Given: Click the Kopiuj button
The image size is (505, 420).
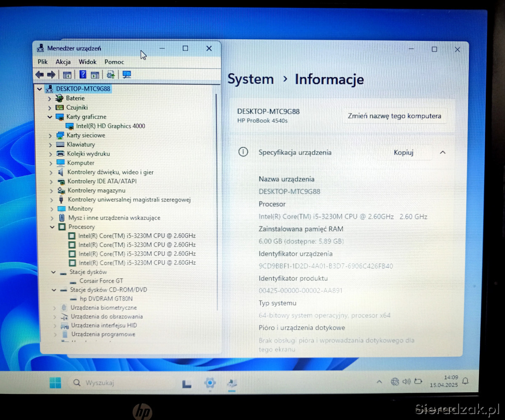Looking at the screenshot, I should [x=403, y=153].
